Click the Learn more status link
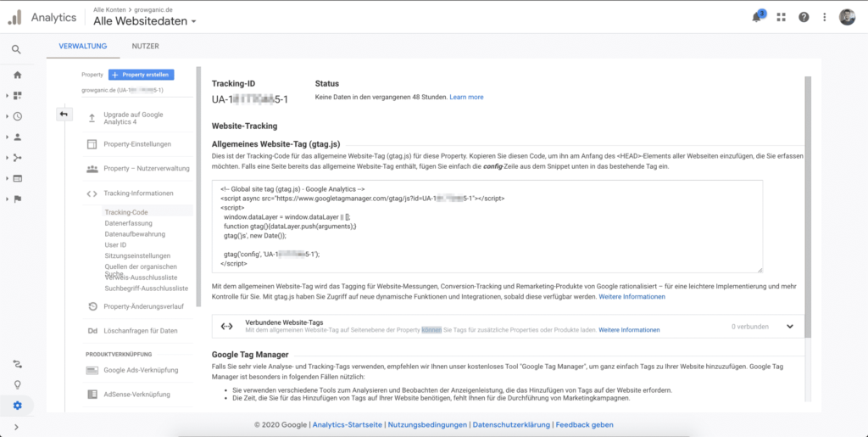Viewport: 868px width, 437px height. [x=466, y=97]
